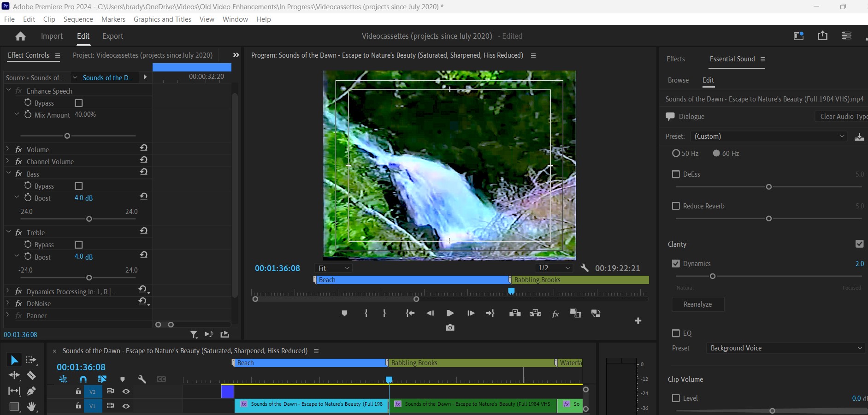Click Clear Audio Type button

pyautogui.click(x=841, y=117)
